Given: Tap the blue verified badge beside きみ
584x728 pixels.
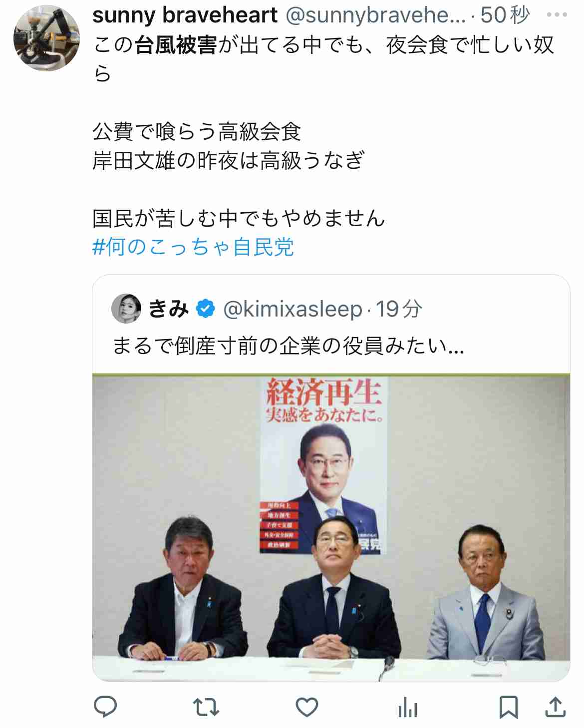Looking at the screenshot, I should coord(205,309).
